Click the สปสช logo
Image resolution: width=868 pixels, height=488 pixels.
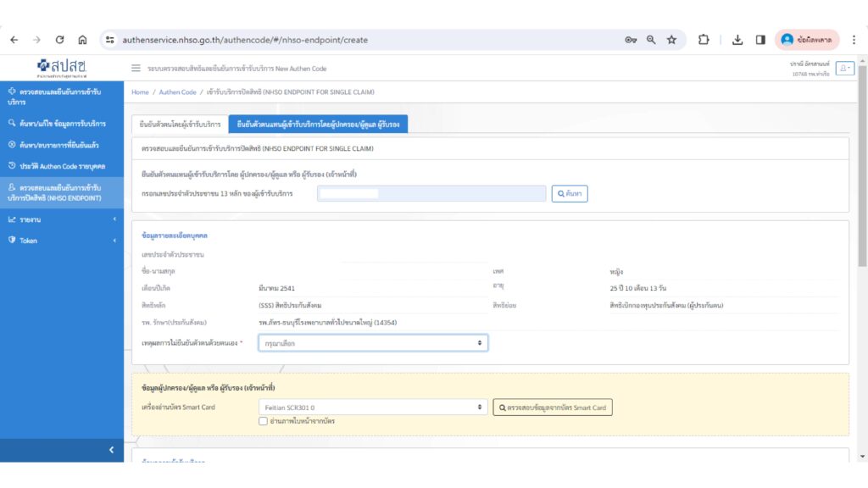(62, 68)
